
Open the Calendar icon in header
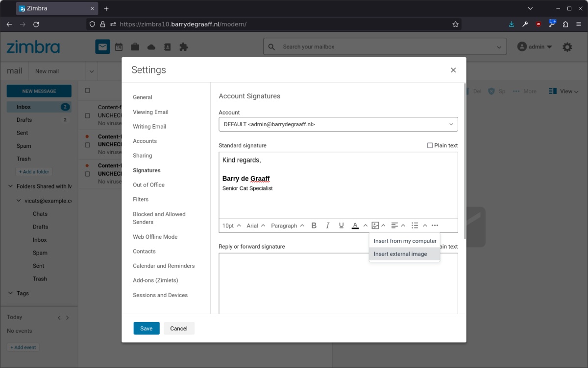pyautogui.click(x=119, y=47)
